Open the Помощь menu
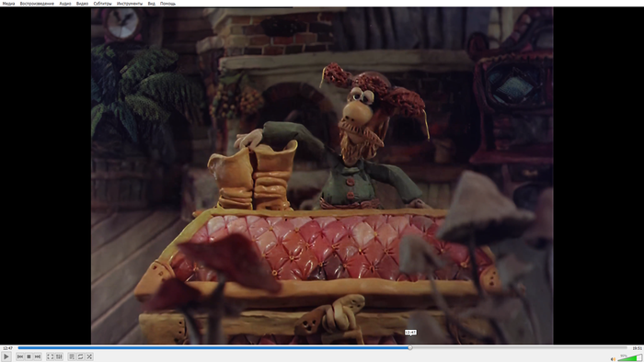 coord(167,4)
